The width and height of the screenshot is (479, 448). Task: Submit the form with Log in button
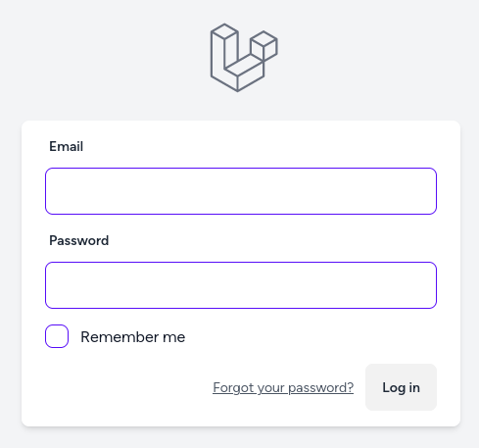(401, 387)
